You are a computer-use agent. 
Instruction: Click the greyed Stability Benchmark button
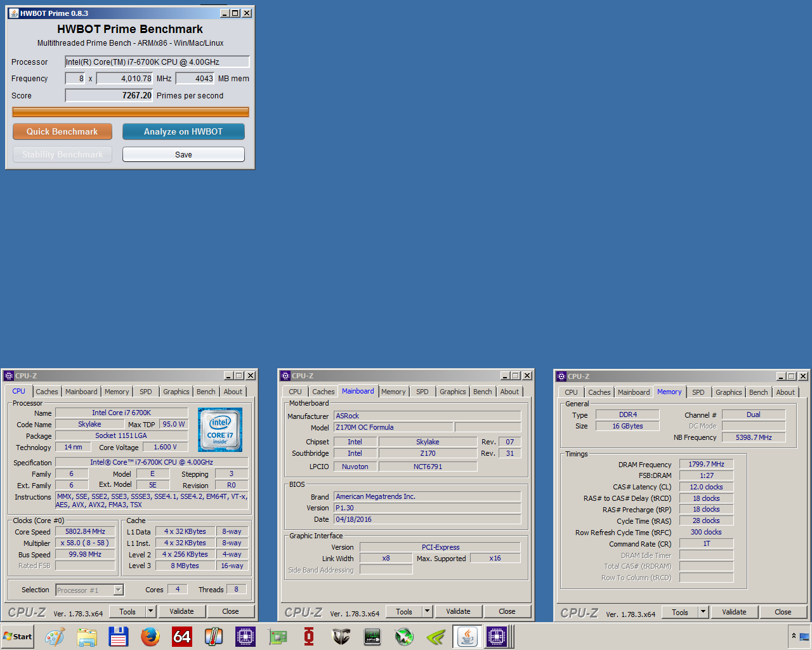62,154
